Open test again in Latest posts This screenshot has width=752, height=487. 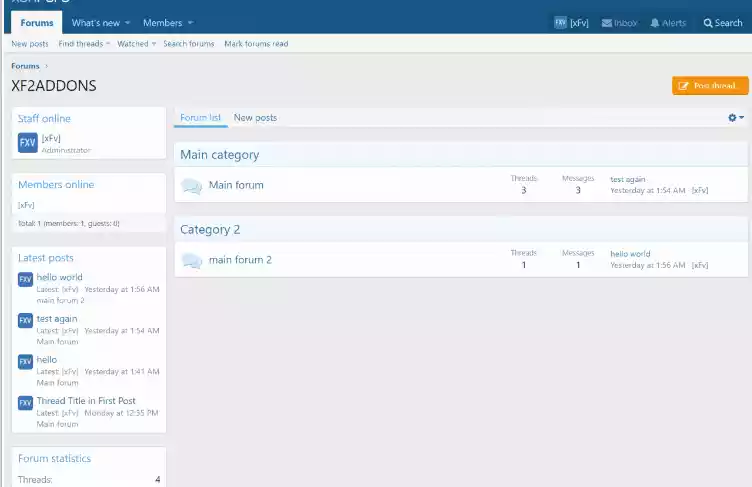[x=57, y=319]
